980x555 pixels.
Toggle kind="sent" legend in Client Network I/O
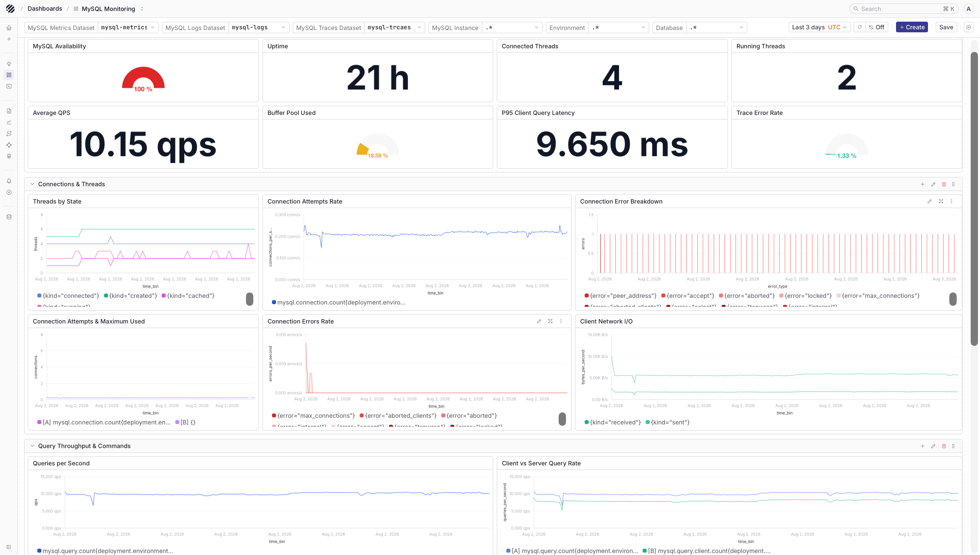click(667, 422)
